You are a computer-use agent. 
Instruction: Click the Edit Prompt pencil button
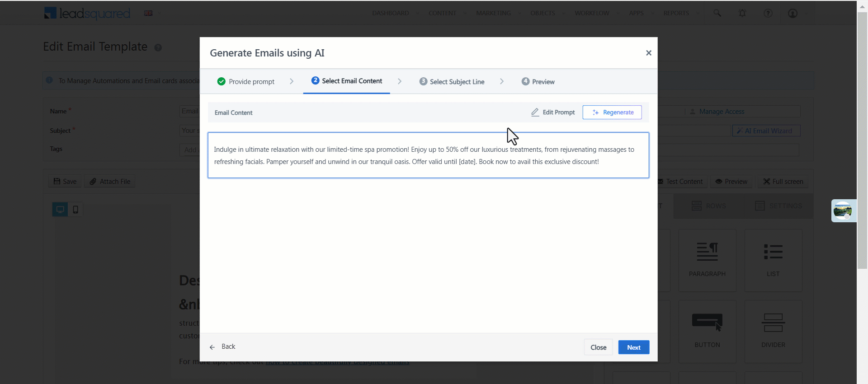coord(553,112)
